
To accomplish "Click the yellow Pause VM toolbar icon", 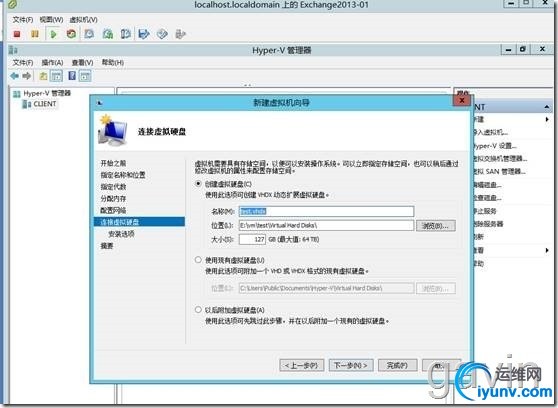I will 35,34.
